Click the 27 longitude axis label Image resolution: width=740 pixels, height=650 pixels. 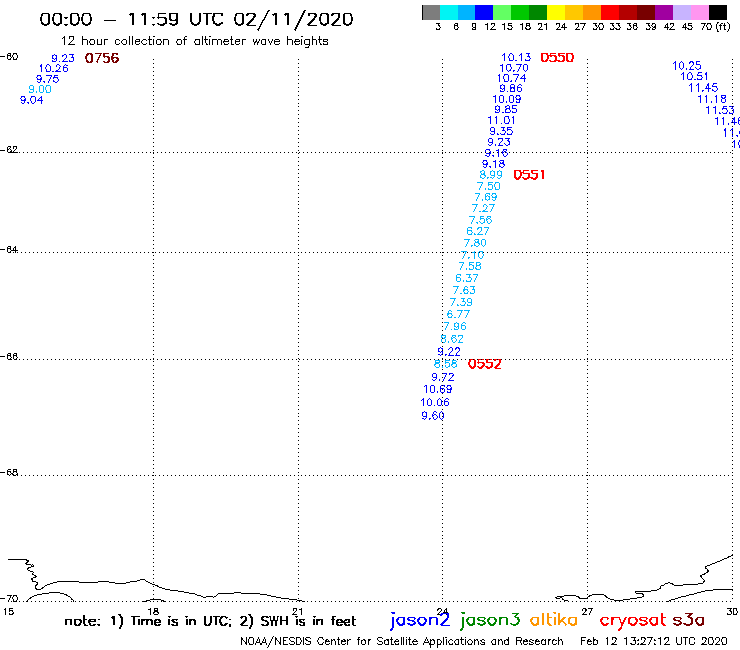(587, 611)
